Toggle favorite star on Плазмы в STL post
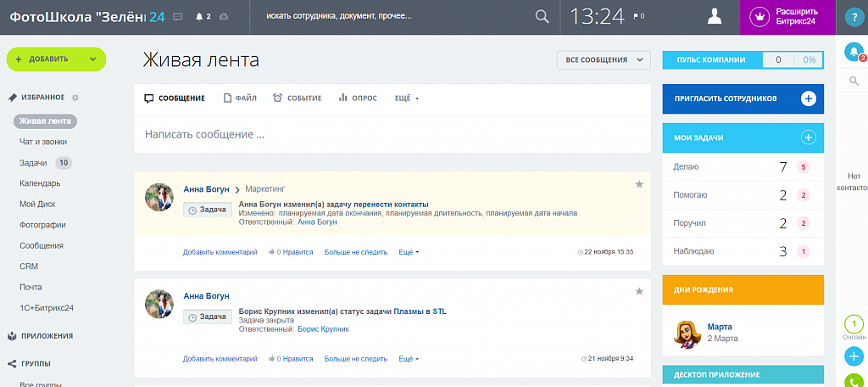The height and width of the screenshot is (387, 868). [x=639, y=291]
